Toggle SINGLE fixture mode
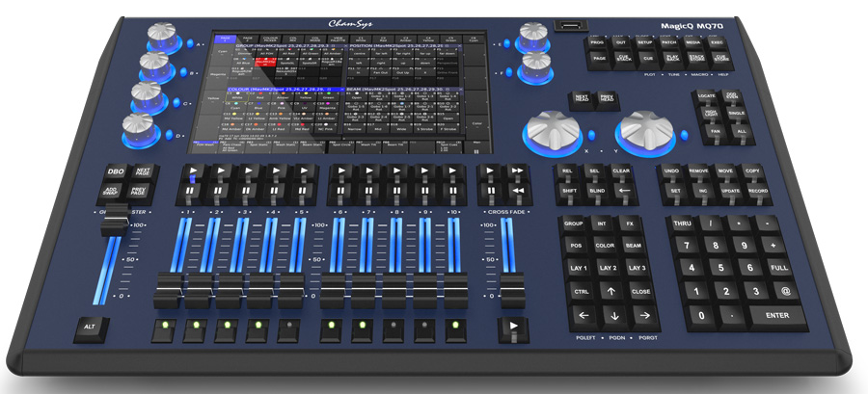Screen dimensions: 868x394 click(739, 114)
